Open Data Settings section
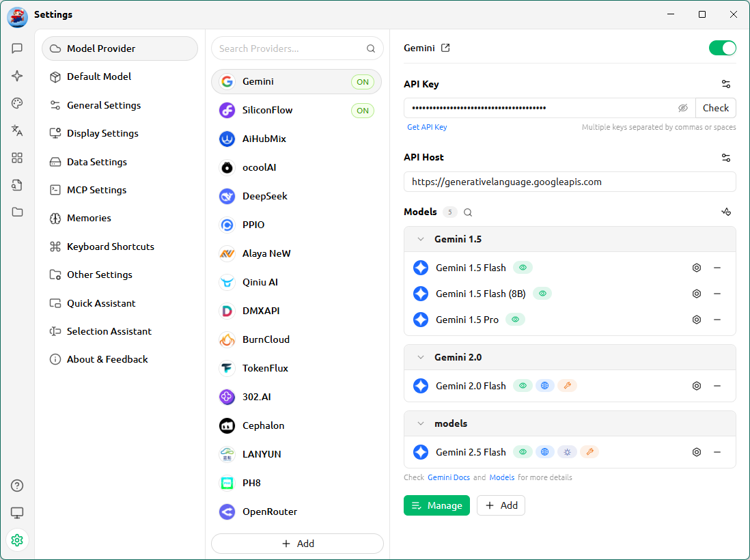The height and width of the screenshot is (560, 750). point(120,162)
